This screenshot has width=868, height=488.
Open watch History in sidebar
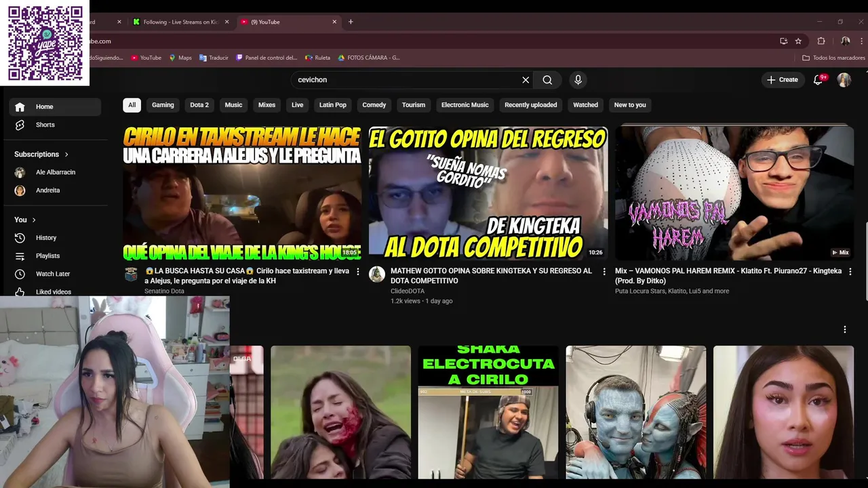click(55, 238)
